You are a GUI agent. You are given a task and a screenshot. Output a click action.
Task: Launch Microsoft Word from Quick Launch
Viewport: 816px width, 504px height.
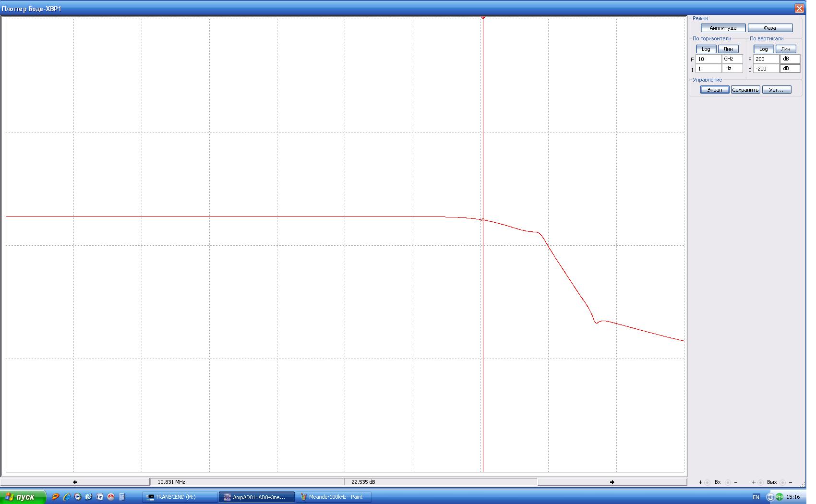pos(100,497)
